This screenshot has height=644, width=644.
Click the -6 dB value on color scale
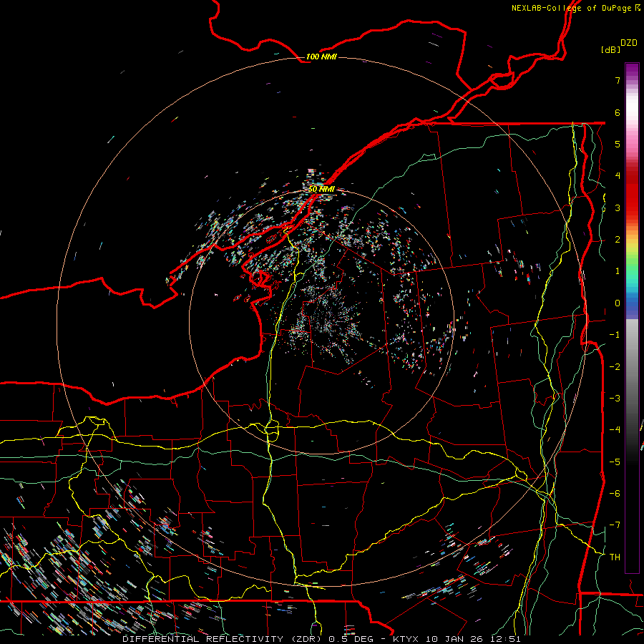pos(615,493)
